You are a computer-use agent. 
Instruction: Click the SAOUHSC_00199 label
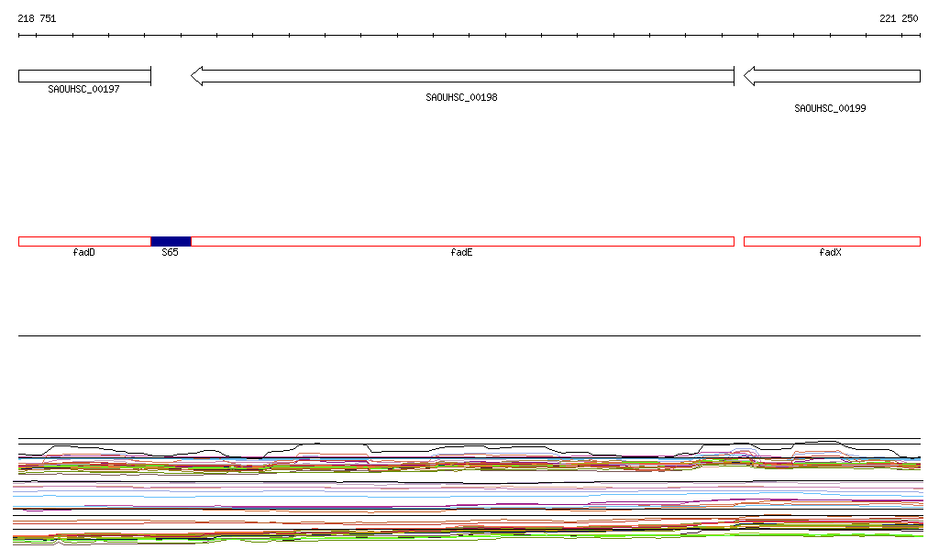[830, 108]
